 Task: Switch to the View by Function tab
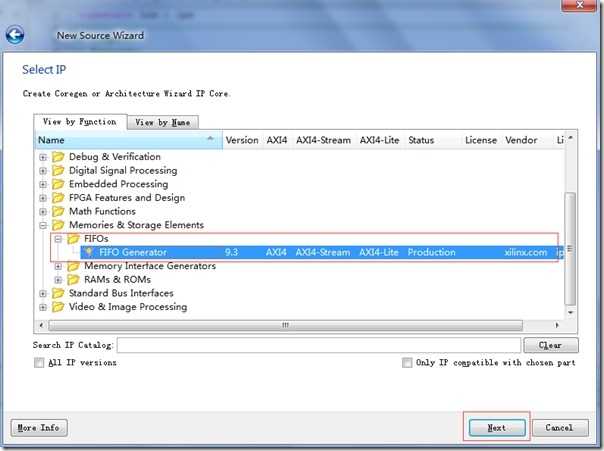click(x=80, y=122)
